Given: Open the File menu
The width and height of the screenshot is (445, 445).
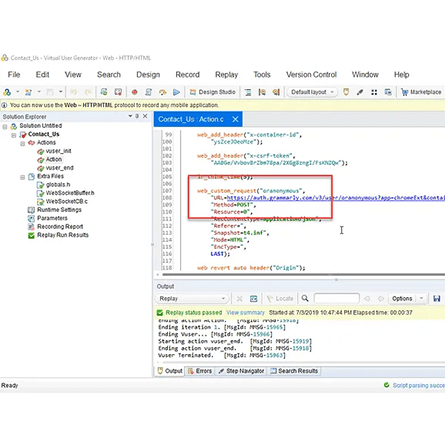Looking at the screenshot, I should (x=14, y=75).
